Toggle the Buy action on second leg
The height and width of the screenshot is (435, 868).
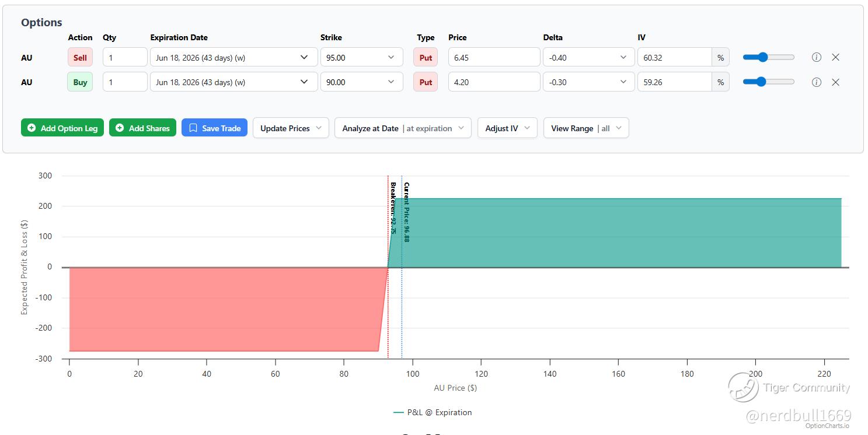click(x=80, y=82)
